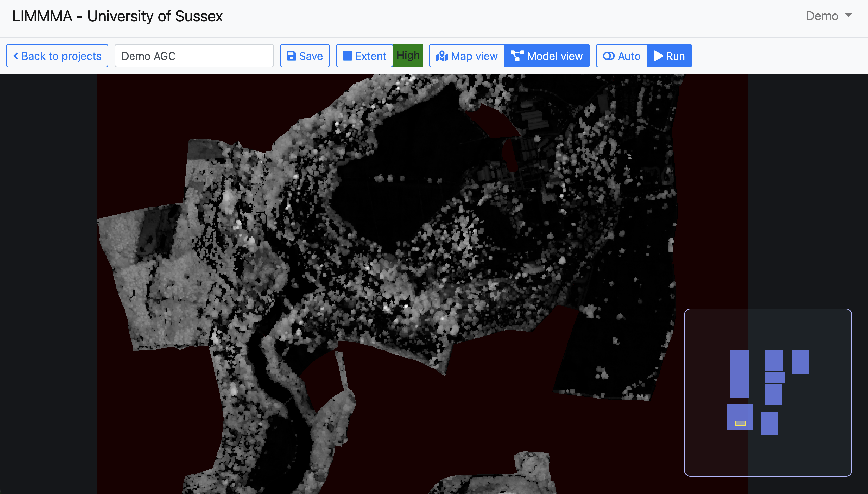Click the Run play triangle icon
Screen dimensions: 868x494
coord(658,56)
